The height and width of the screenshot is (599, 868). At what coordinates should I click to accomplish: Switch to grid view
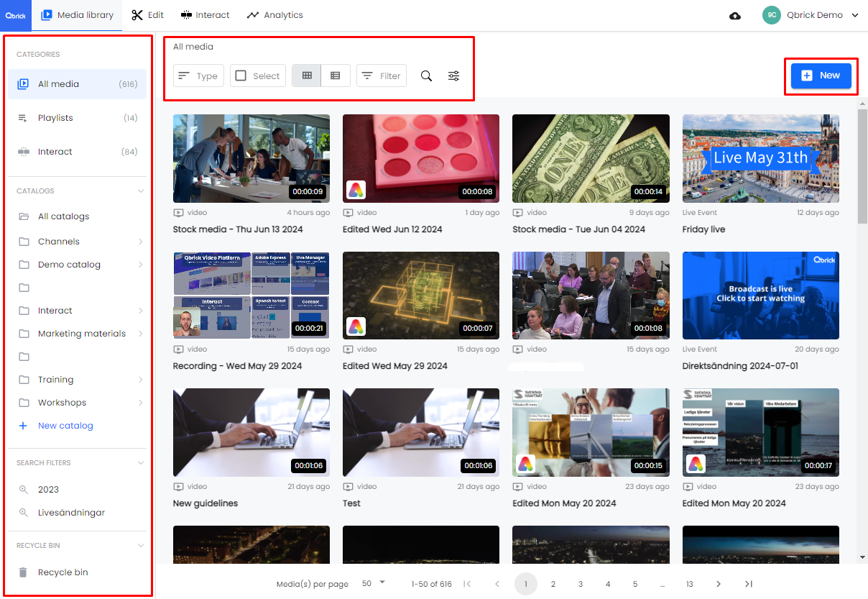[307, 76]
